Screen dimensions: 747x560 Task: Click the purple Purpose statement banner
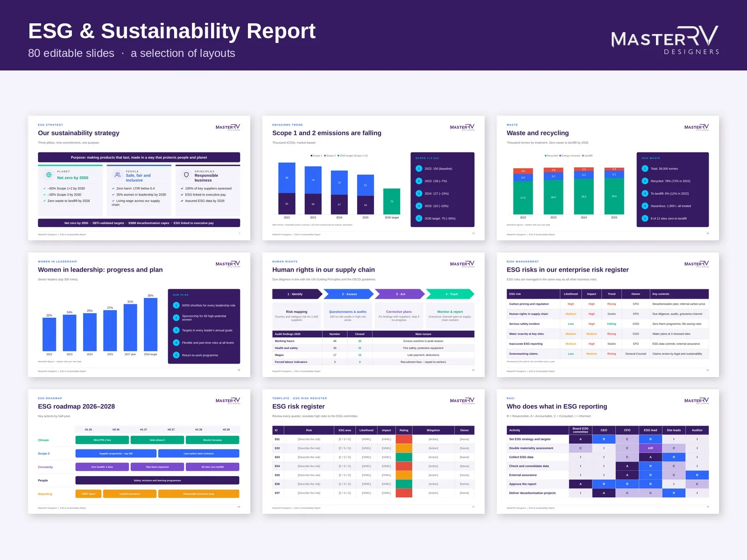tap(139, 157)
